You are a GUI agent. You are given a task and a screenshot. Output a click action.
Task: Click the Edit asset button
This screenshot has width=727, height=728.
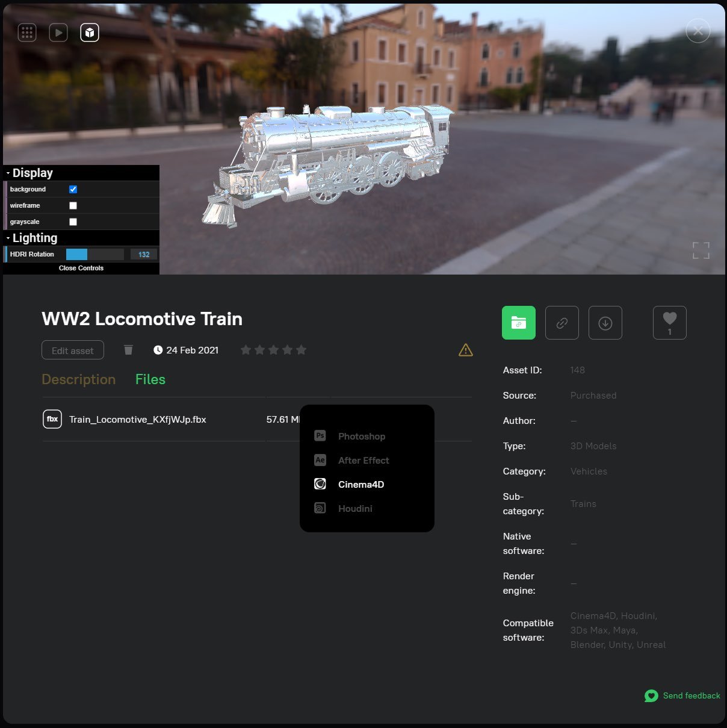click(73, 350)
